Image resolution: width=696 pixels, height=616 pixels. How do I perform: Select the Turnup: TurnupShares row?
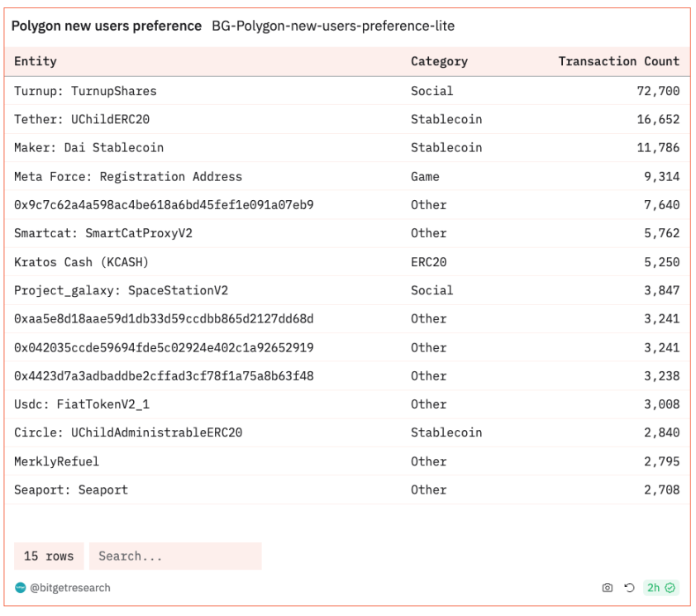(x=347, y=91)
